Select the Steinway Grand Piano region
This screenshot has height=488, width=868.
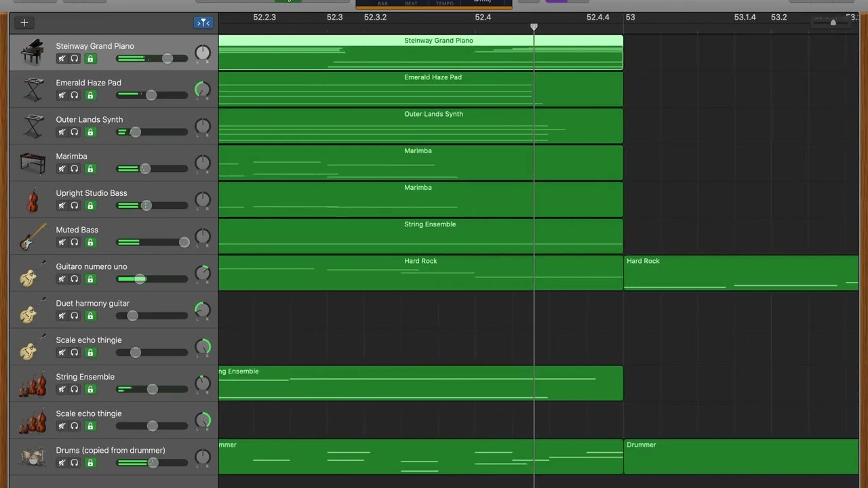(420, 52)
